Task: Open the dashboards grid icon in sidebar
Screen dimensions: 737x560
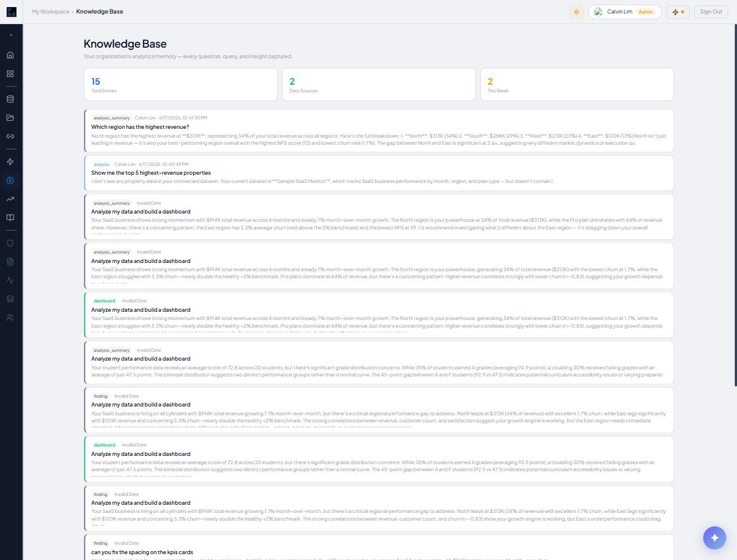Action: tap(10, 74)
